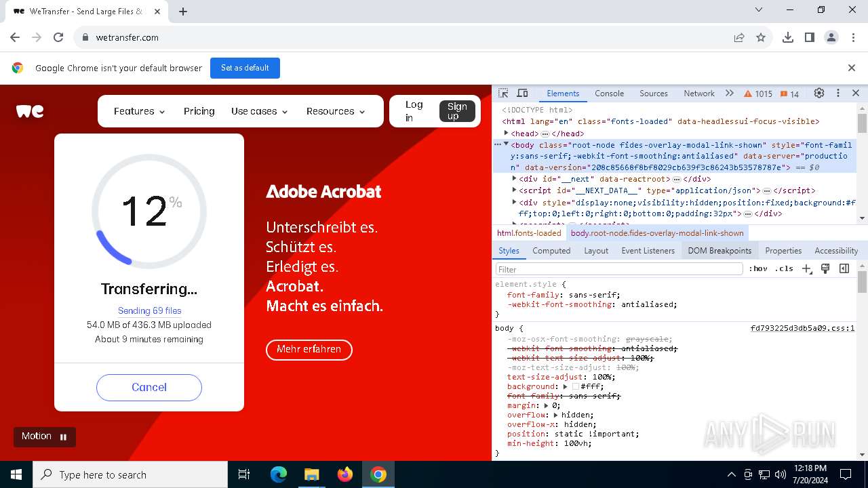Expand the Resources menu
868x488 pixels.
[x=336, y=111]
